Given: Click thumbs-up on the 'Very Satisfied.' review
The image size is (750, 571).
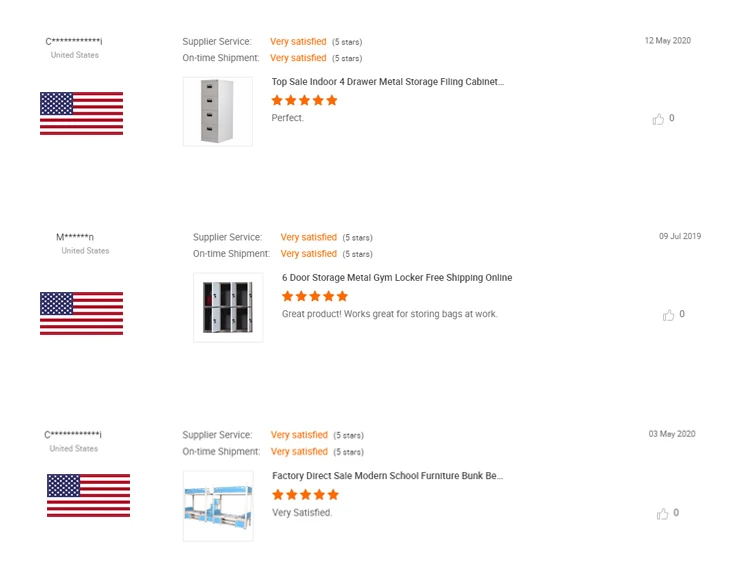Looking at the screenshot, I should [x=662, y=514].
